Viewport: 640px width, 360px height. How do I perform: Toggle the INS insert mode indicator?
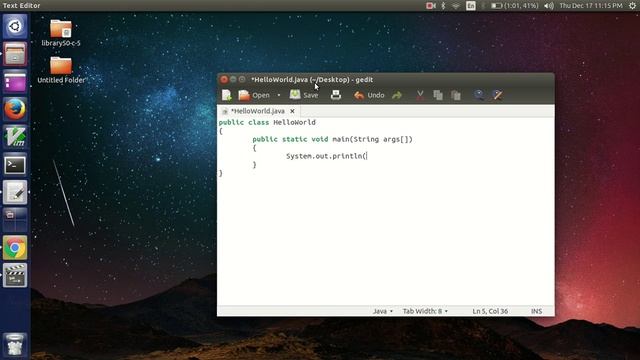coord(536,311)
